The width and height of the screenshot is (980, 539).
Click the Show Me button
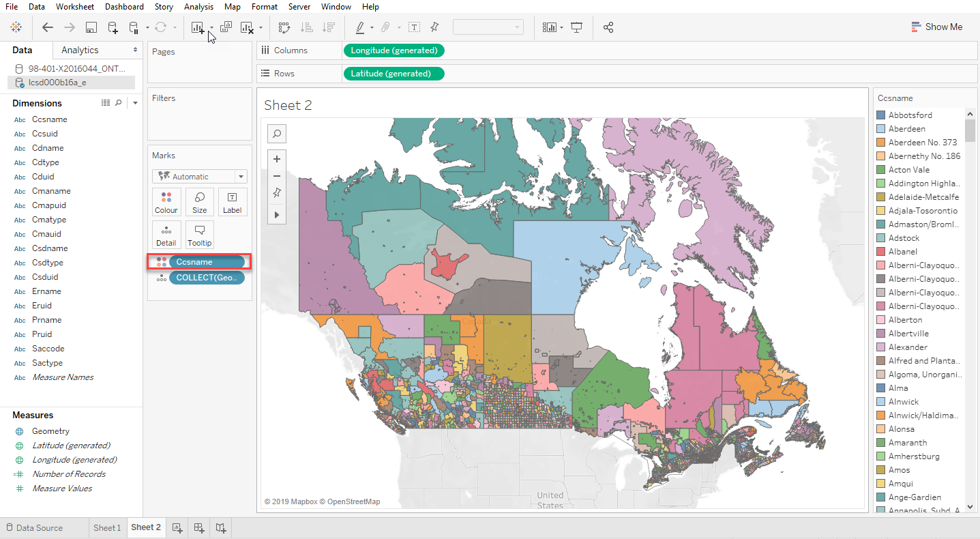click(937, 27)
